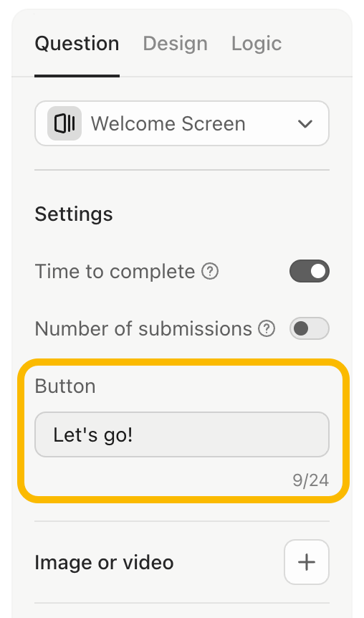Add an image or video with plus
Viewport: 364px width, 618px height.
tap(307, 562)
